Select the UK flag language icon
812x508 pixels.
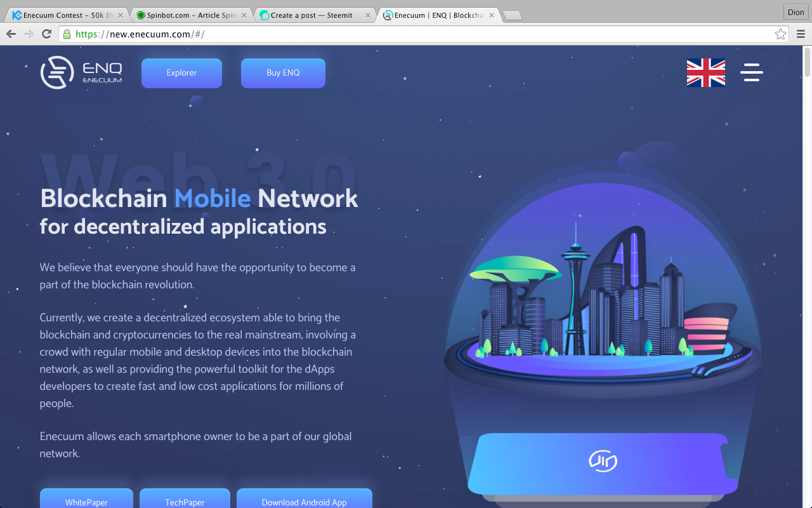pyautogui.click(x=706, y=72)
